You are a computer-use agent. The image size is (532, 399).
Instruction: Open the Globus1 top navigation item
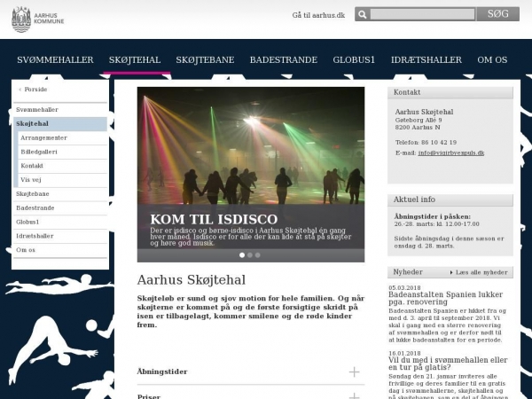coord(354,59)
